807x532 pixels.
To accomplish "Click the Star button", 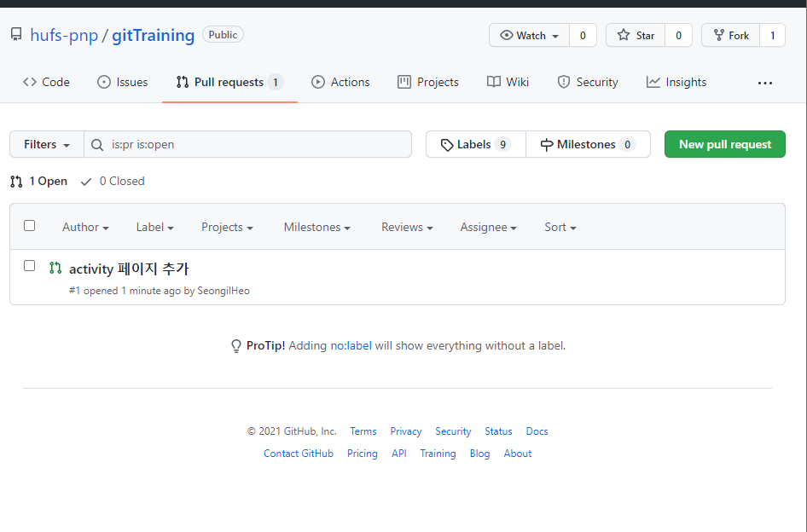I will coord(636,35).
